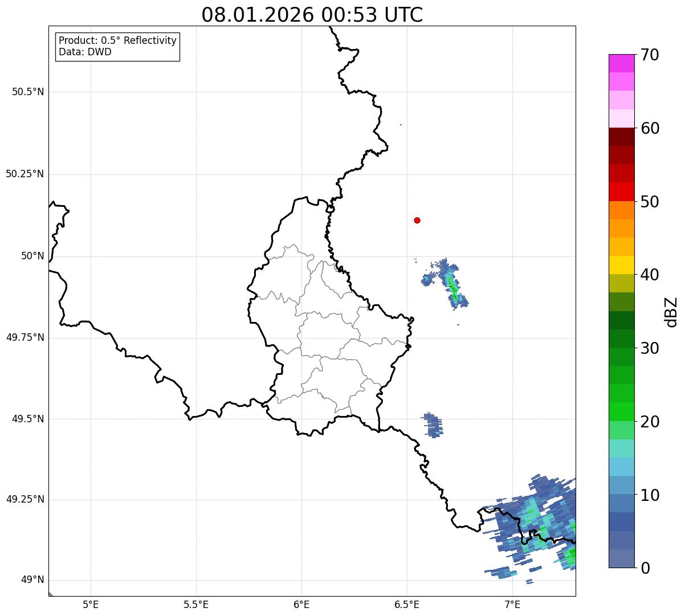Click the 7°E longitude label
Image resolution: width=685 pixels, height=616 pixels.
point(512,605)
